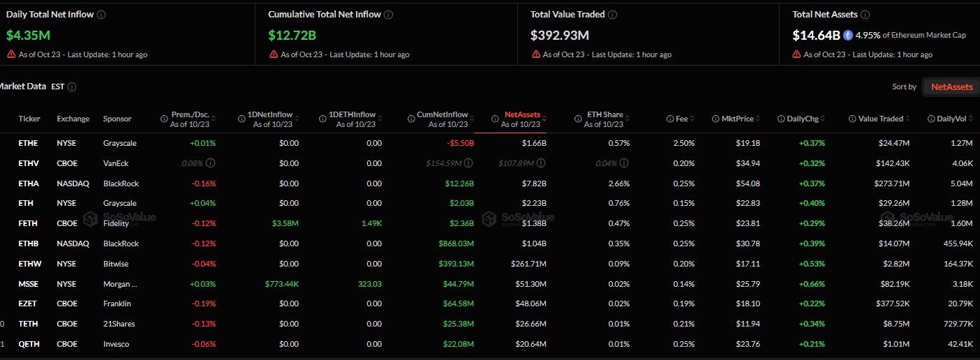Open the ETHV ticker row

tap(29, 163)
